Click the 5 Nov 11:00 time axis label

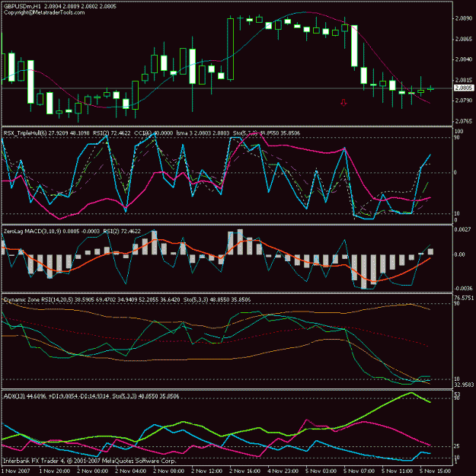pyautogui.click(x=398, y=471)
